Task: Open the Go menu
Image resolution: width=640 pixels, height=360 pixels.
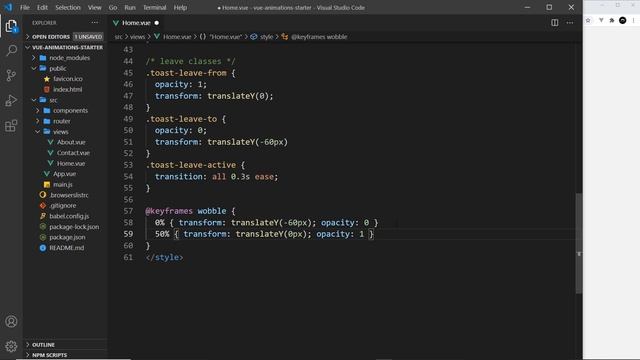Action: [113, 7]
